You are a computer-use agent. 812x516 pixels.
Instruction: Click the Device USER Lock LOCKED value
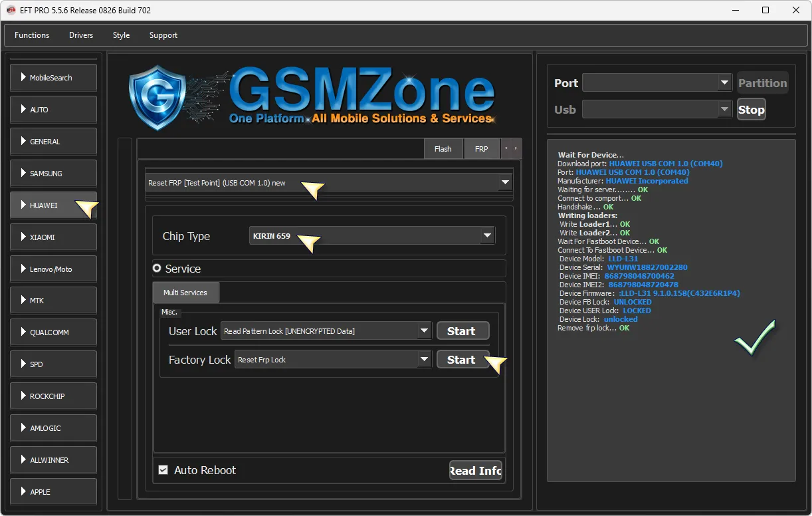(637, 311)
